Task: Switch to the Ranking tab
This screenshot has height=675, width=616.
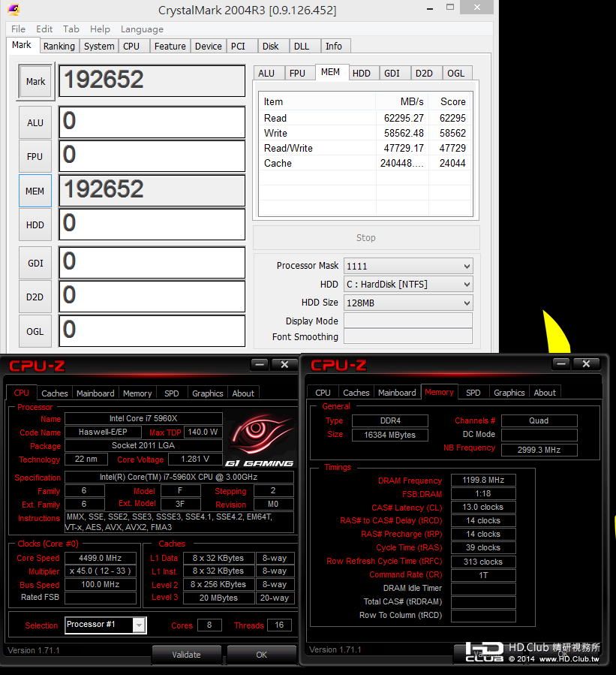Action: (59, 46)
